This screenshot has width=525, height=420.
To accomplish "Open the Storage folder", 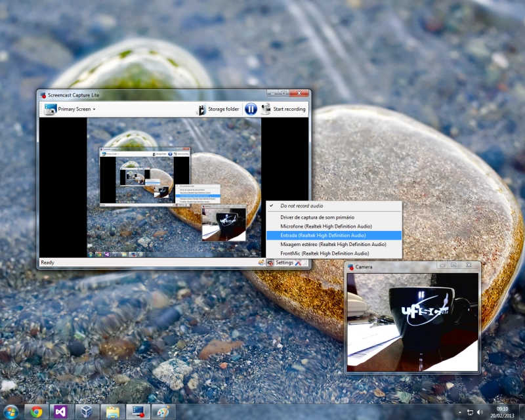I will tap(218, 109).
